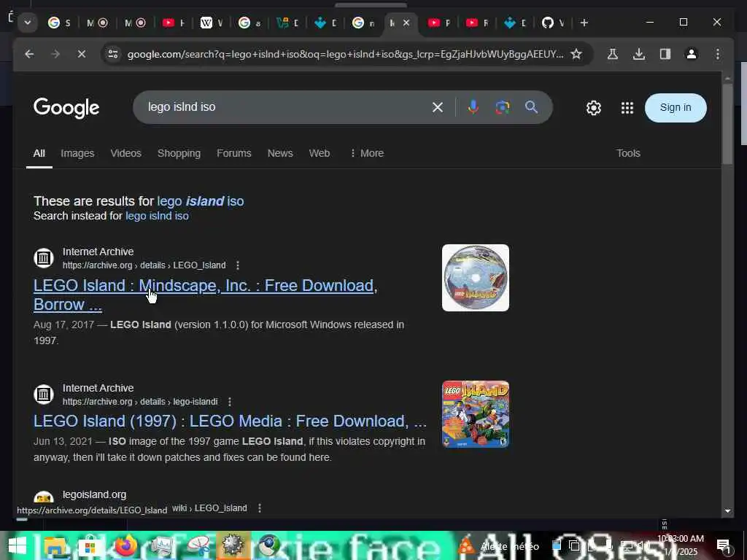Open Microsoft Store from taskbar
Viewport: 747px width, 560px height.
pyautogui.click(x=90, y=545)
